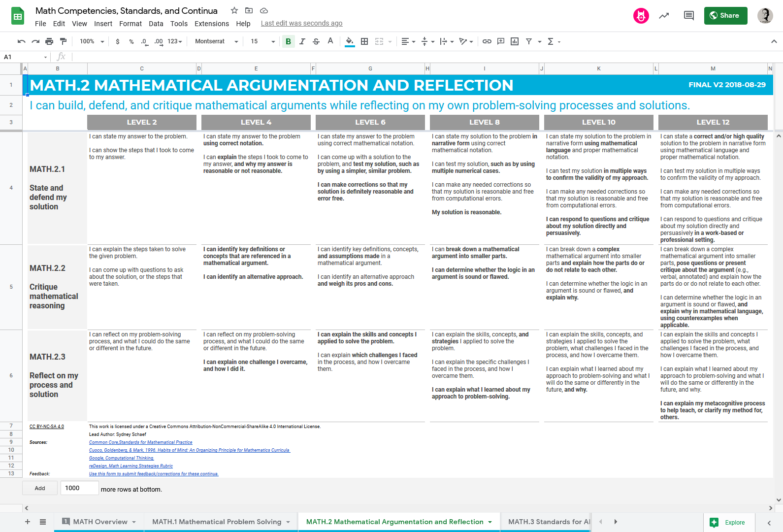783x532 pixels.
Task: Click the undo arrow icon
Action: point(21,41)
